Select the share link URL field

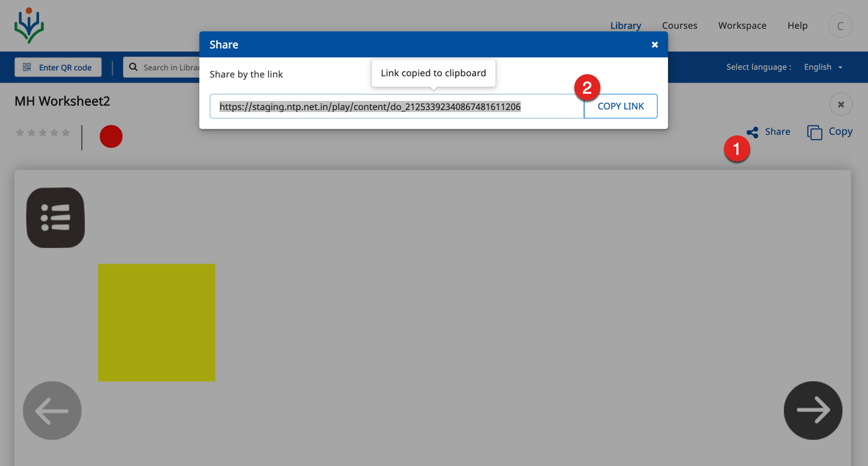tap(396, 106)
